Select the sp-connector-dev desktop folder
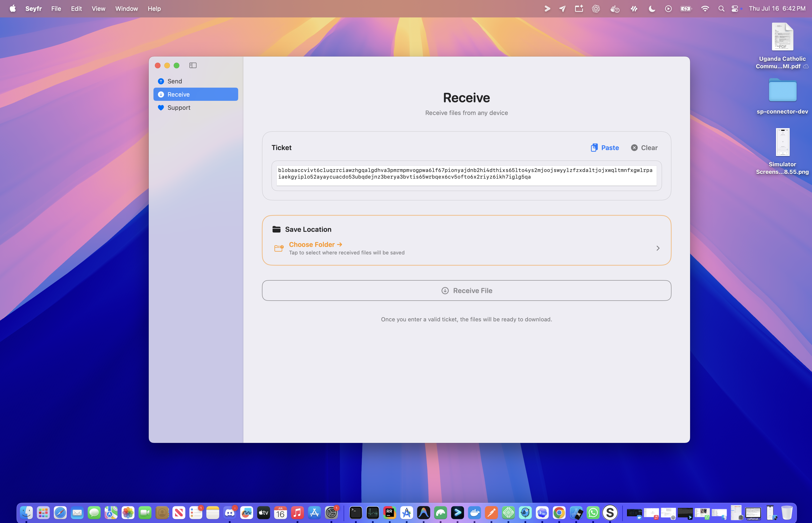Screen dimensions: 812x523 point(782,96)
